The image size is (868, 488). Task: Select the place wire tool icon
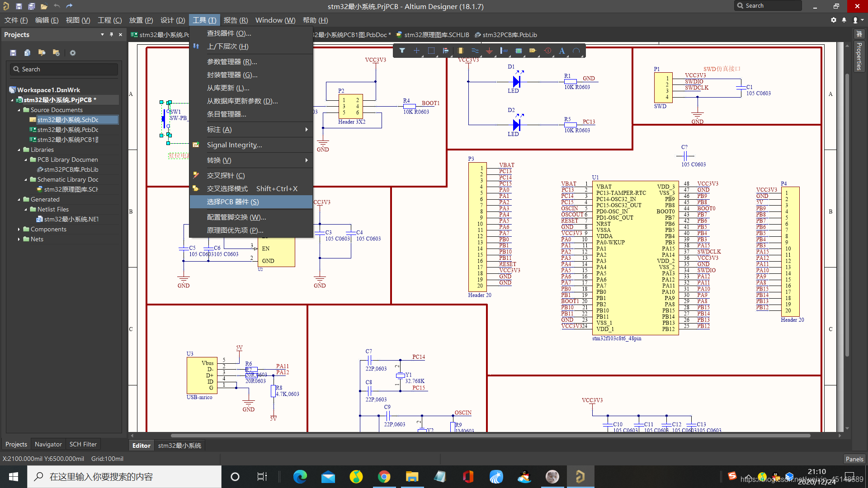[x=475, y=51]
